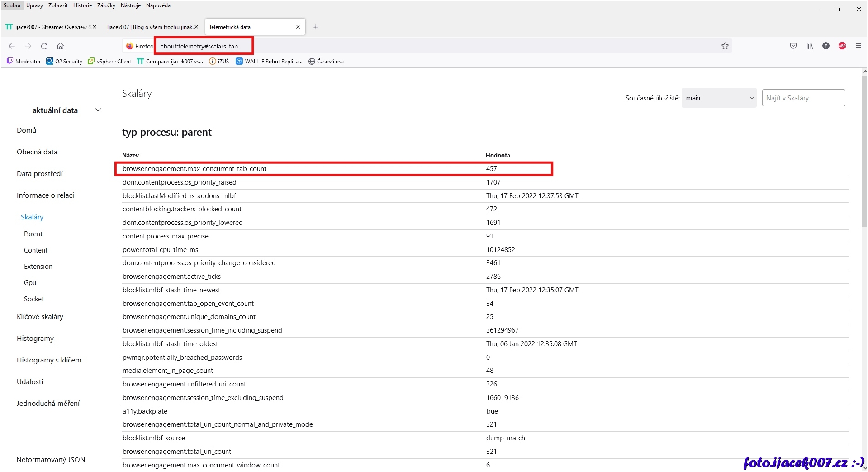Select Content under Skaláry
The image size is (868, 472).
(x=36, y=250)
